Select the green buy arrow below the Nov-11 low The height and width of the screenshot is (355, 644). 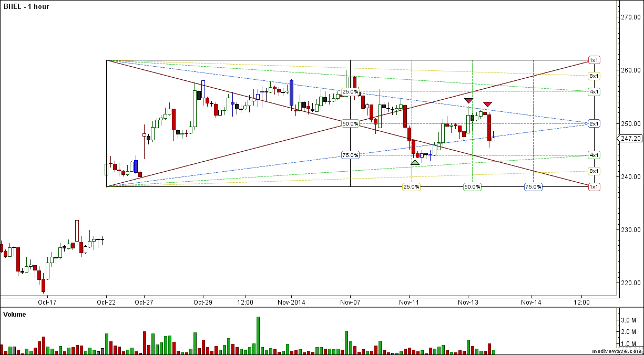click(414, 162)
